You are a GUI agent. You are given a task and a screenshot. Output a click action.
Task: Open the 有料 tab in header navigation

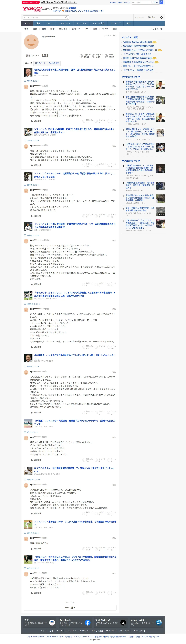(128, 24)
